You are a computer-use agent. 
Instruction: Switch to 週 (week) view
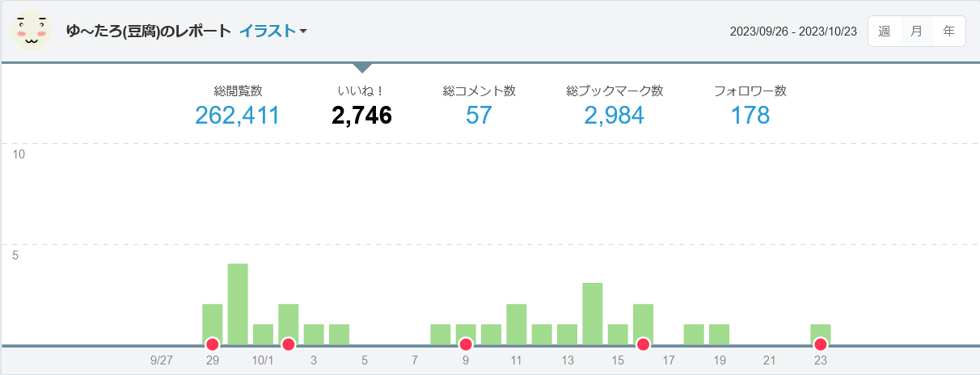click(885, 32)
